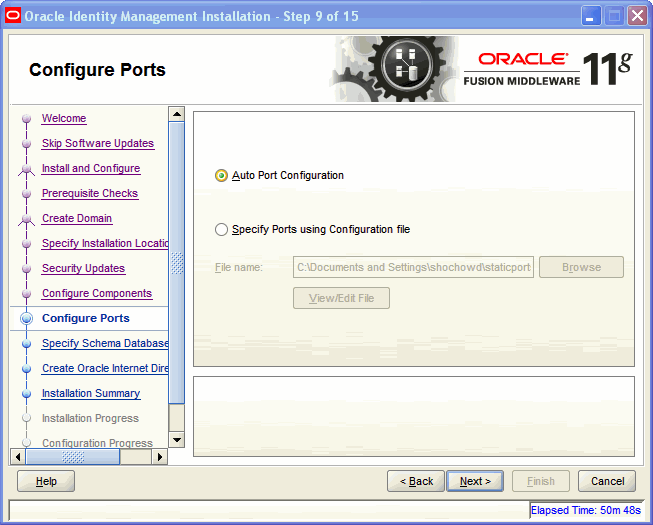Click blue bullet beside Specify Schema Database
The height and width of the screenshot is (525, 653).
[x=26, y=343]
